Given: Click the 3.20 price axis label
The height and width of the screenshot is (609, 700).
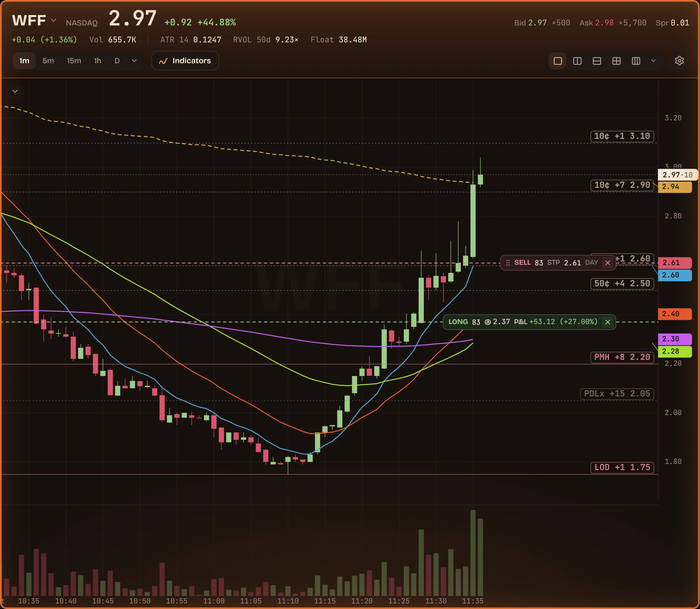Looking at the screenshot, I should tap(673, 118).
